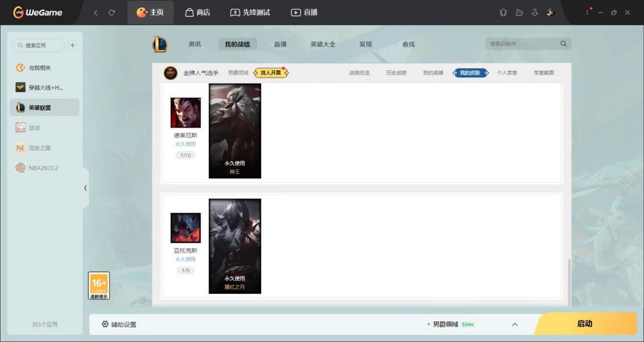Open the 查找 menu
644x342 pixels.
[408, 44]
